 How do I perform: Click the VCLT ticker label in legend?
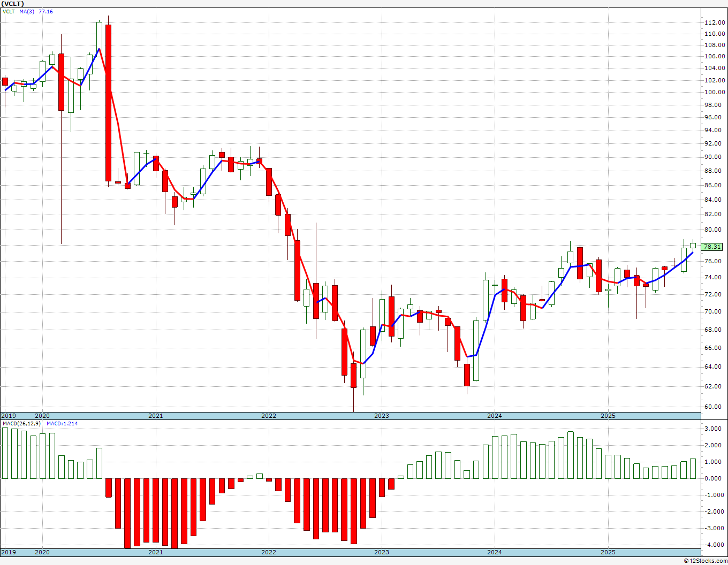[9, 12]
